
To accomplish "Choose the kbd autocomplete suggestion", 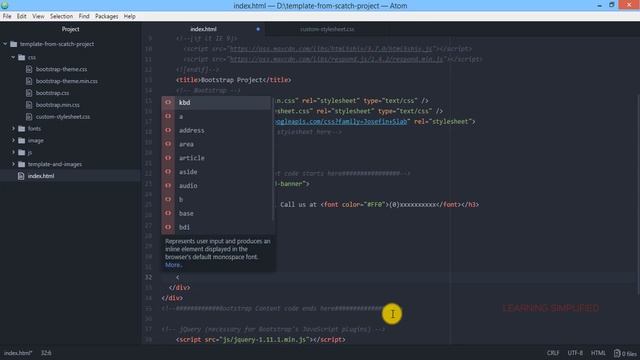I will click(216, 102).
